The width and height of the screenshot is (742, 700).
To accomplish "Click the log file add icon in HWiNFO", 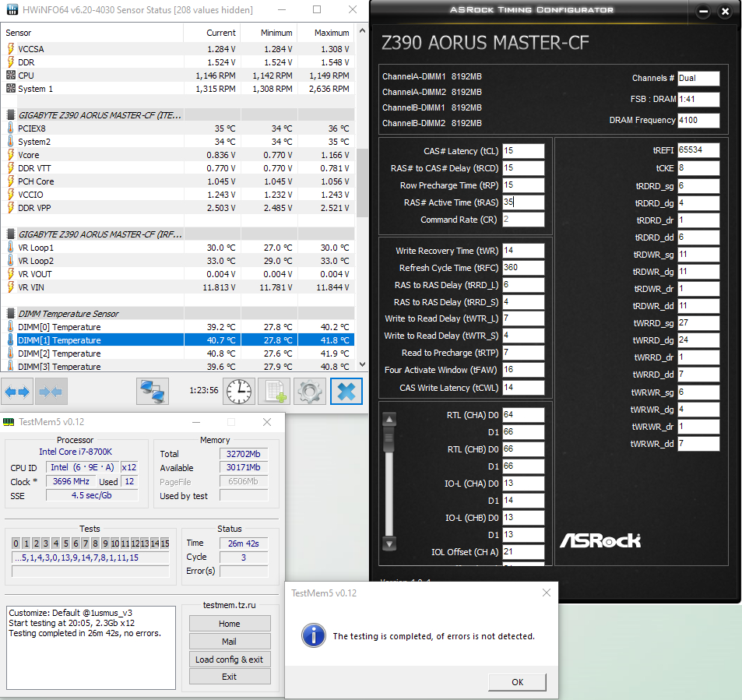I will pyautogui.click(x=274, y=392).
